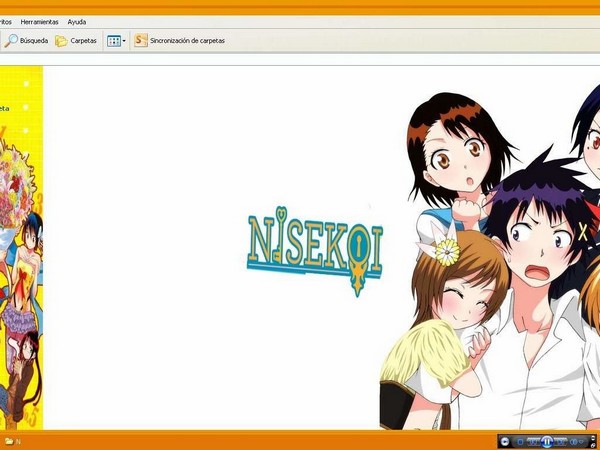Screen dimensions: 600x450
Task: Open the Herramientas menu
Action: coord(39,22)
